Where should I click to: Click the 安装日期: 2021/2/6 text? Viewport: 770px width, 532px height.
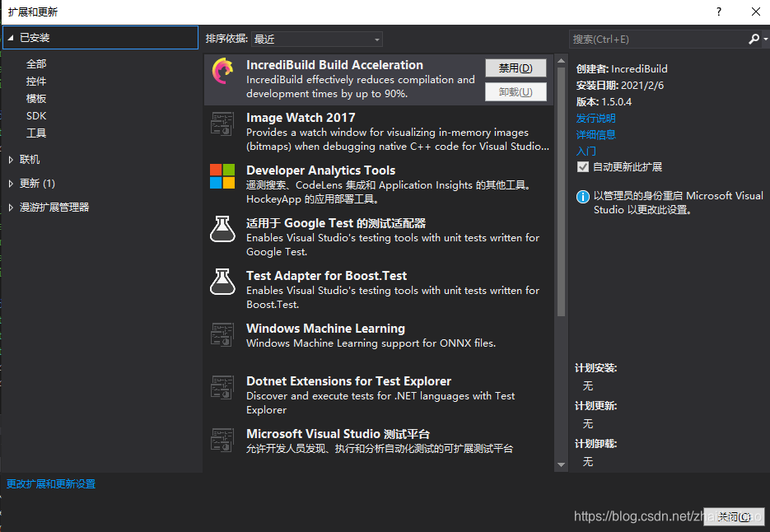pos(620,85)
